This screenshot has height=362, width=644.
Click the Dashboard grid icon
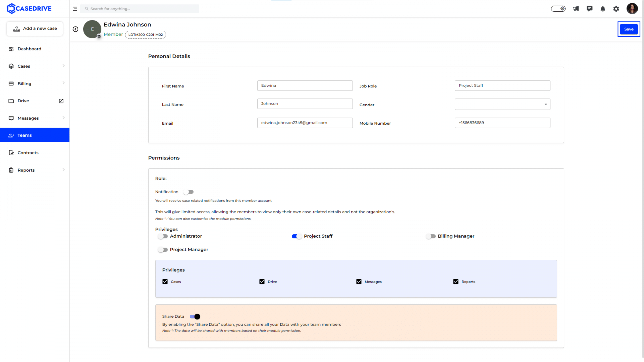pos(11,49)
